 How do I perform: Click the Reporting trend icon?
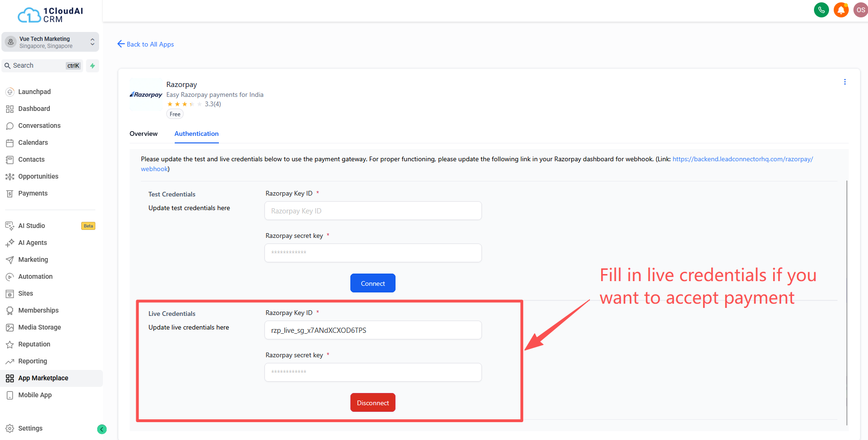(x=10, y=361)
